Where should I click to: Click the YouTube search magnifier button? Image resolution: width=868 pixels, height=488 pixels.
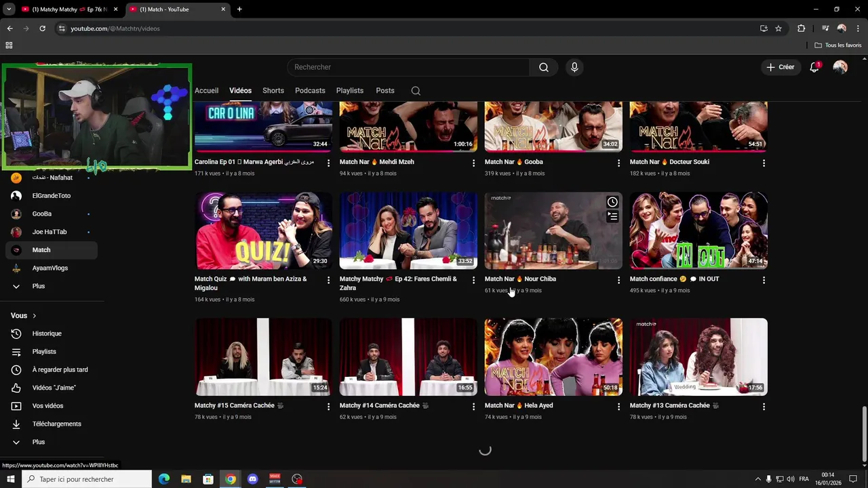pos(544,67)
